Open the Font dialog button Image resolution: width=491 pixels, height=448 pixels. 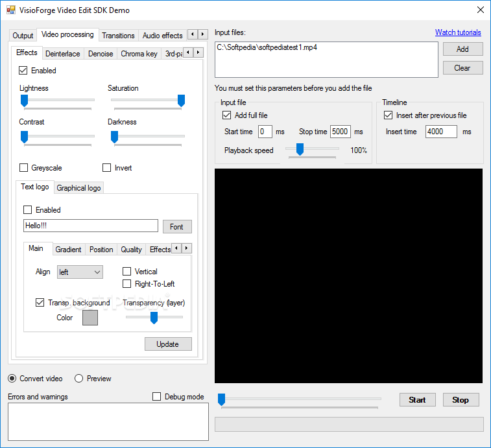click(177, 227)
